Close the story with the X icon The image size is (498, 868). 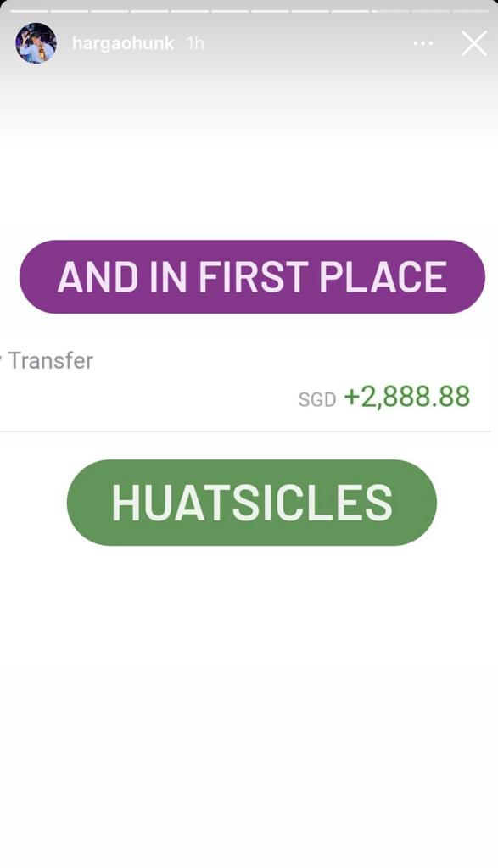[474, 43]
